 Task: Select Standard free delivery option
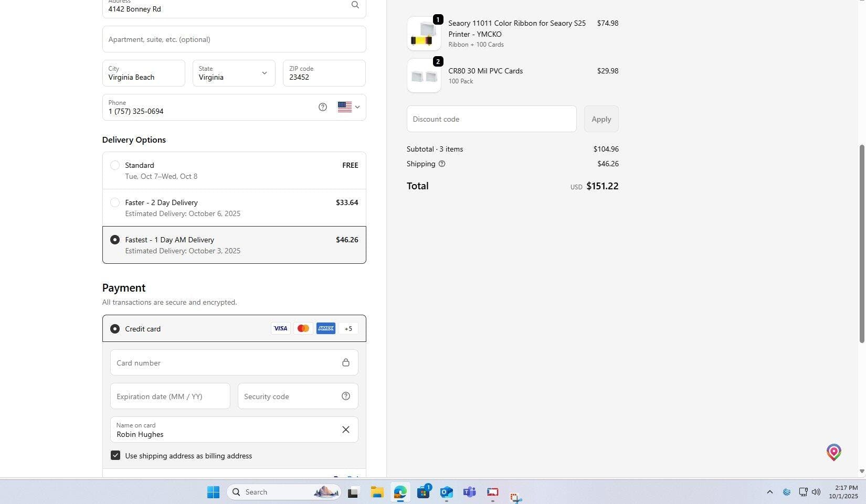click(115, 166)
